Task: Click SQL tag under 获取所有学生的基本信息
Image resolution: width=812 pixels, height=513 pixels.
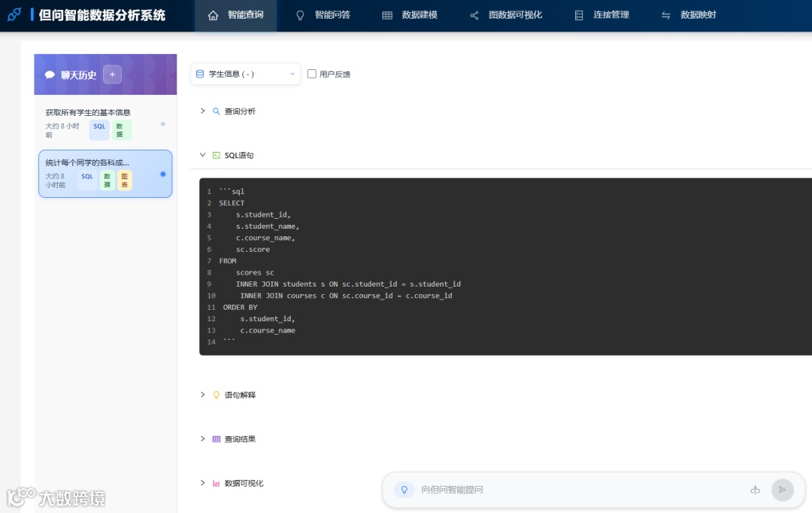Action: click(99, 129)
